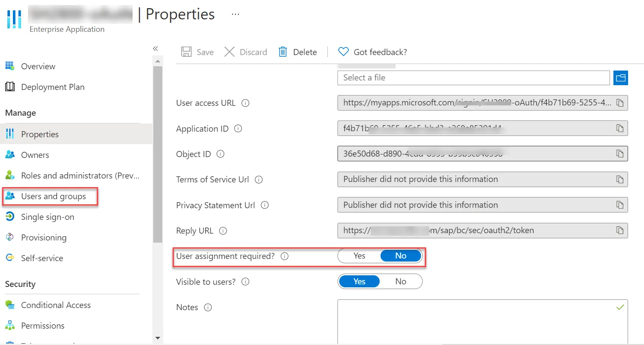Image resolution: width=644 pixels, height=345 pixels.
Task: Set Visible to users to Yes
Action: pos(359,281)
